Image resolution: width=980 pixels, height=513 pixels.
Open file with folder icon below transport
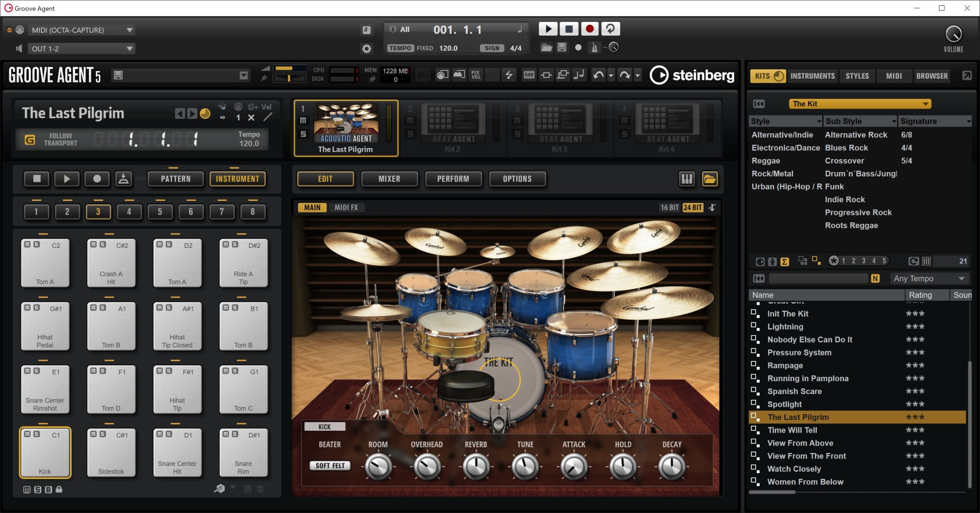coord(546,47)
